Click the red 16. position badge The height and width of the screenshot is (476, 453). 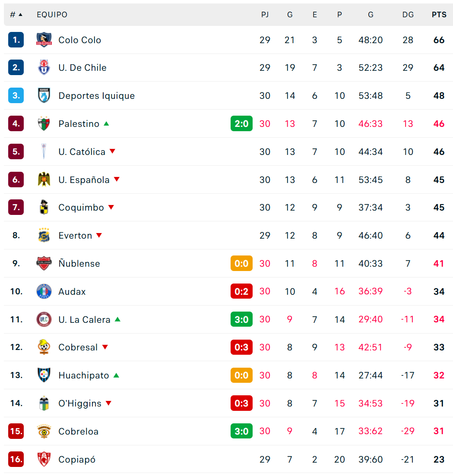click(x=16, y=459)
